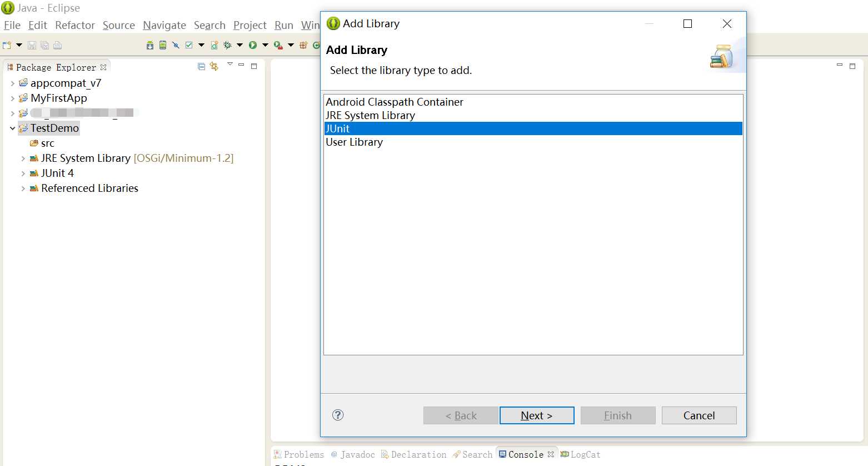Screen dimensions: 868x466
Task: Click the Debug bug icon
Action: 227,45
